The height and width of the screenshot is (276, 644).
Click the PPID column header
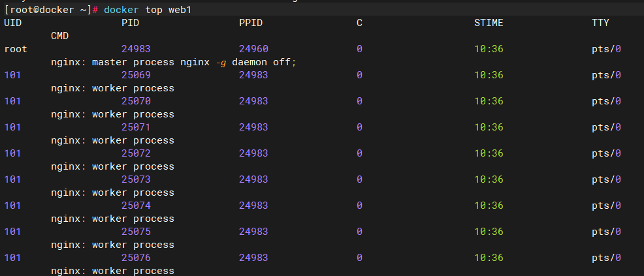tap(251, 23)
